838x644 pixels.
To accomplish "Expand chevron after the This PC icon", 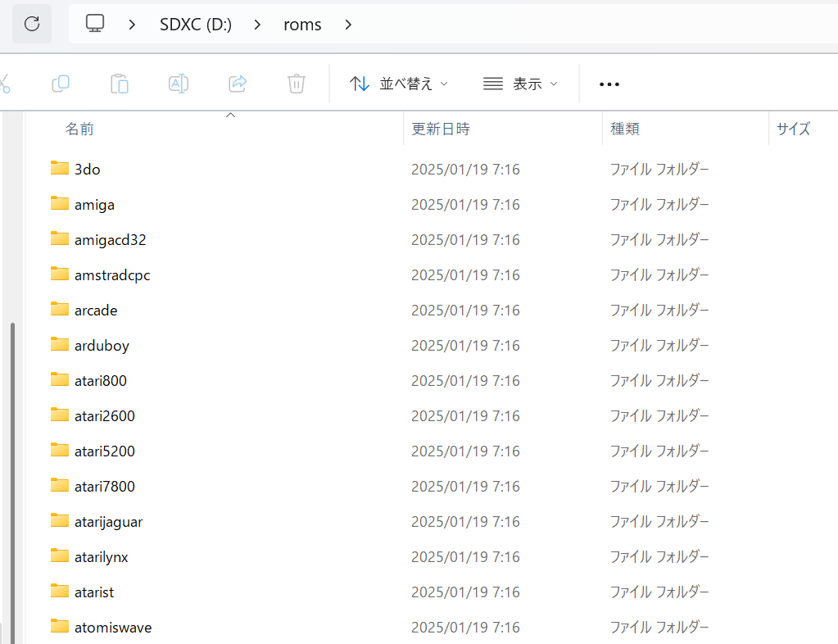I will click(132, 25).
